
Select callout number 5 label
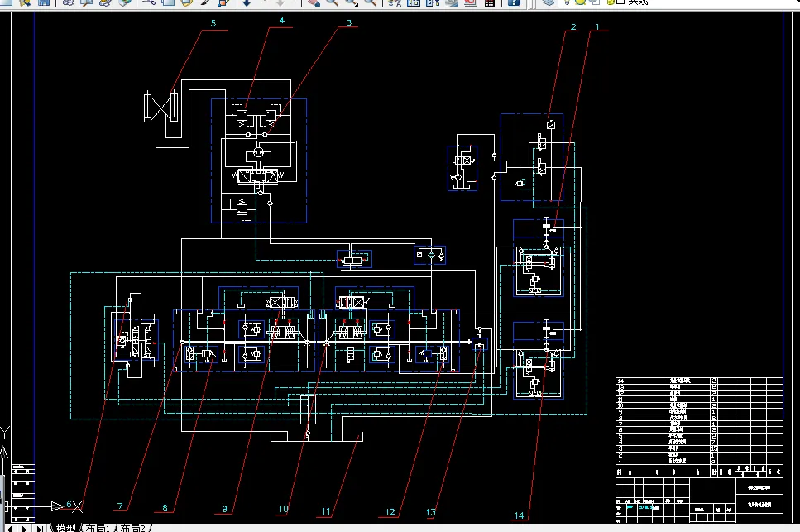point(213,23)
